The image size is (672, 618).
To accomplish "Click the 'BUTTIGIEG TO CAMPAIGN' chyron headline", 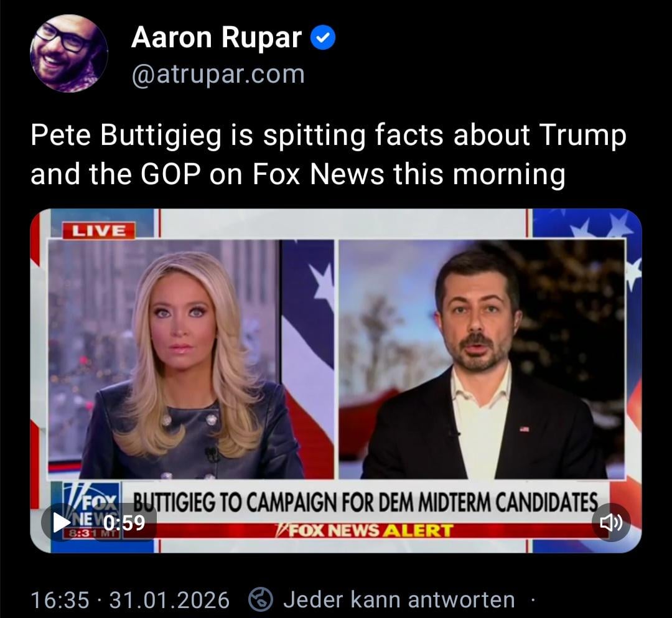I will tap(366, 502).
